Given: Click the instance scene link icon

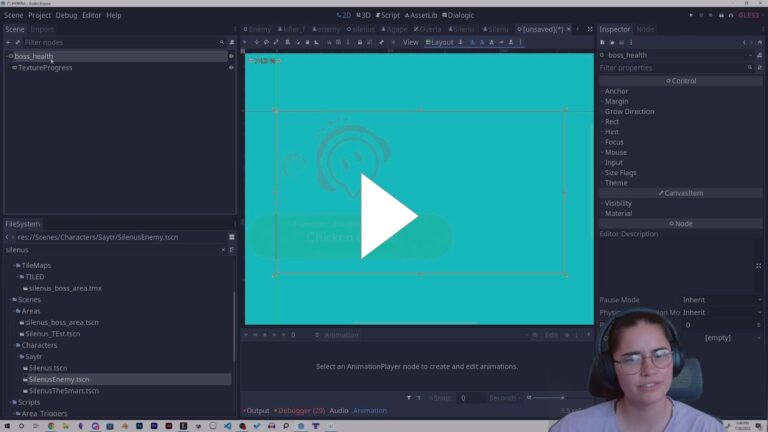Looking at the screenshot, I should coord(18,42).
